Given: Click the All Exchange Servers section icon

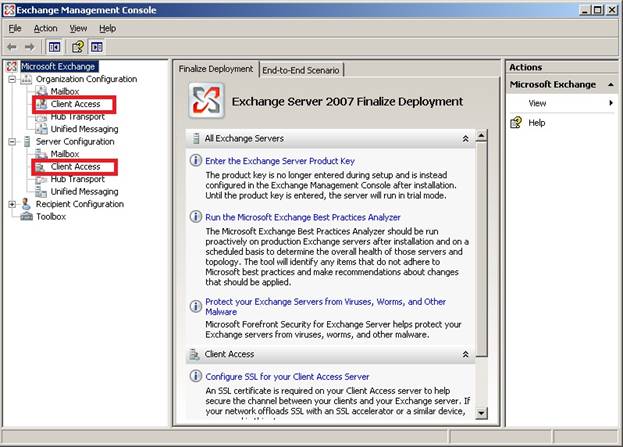Looking at the screenshot, I should (195, 138).
